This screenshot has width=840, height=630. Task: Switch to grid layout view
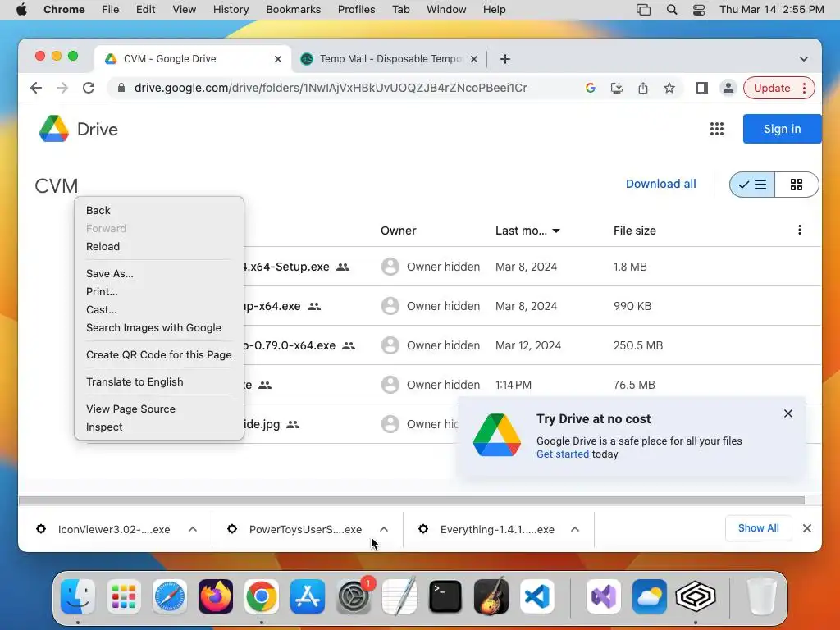tap(797, 185)
